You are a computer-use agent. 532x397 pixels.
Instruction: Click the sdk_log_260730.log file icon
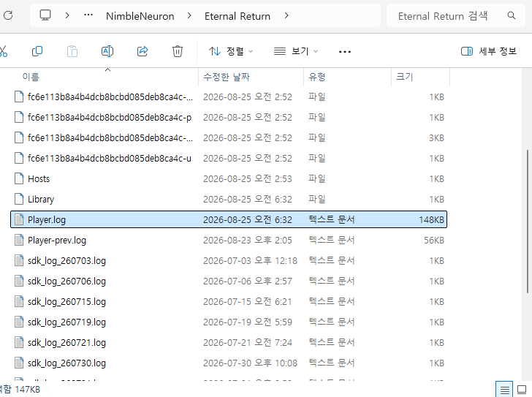point(19,363)
